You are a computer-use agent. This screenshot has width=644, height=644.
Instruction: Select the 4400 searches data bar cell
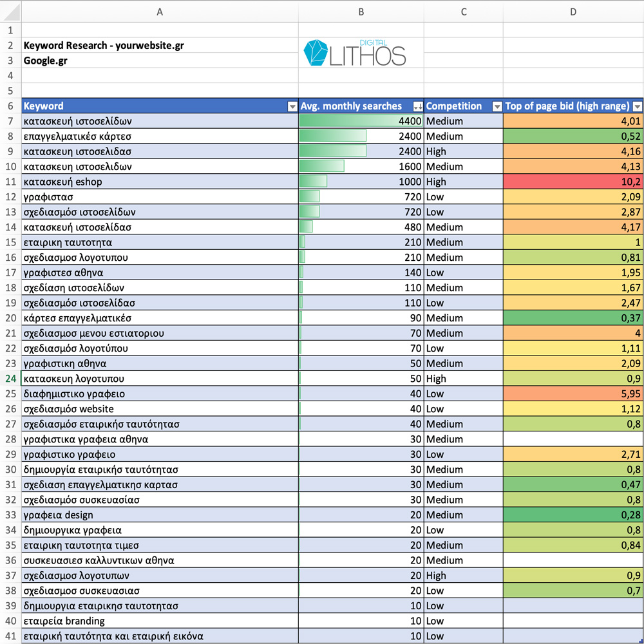coord(361,121)
